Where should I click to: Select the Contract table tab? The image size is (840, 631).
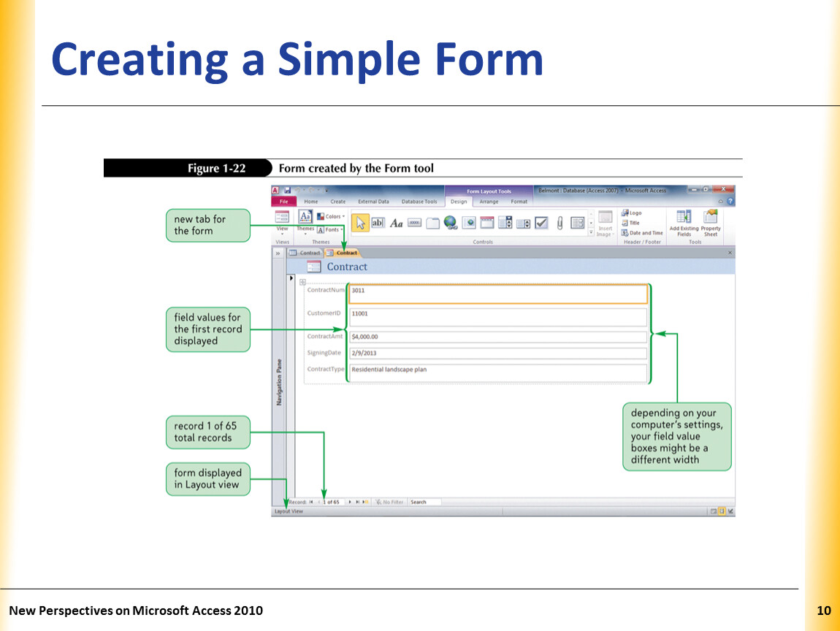305,253
